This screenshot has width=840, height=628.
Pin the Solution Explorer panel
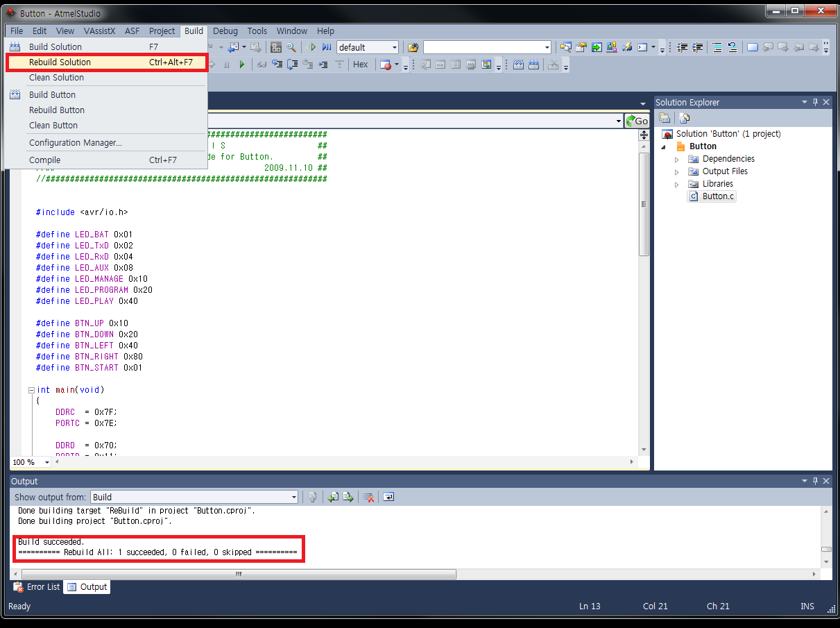(815, 102)
